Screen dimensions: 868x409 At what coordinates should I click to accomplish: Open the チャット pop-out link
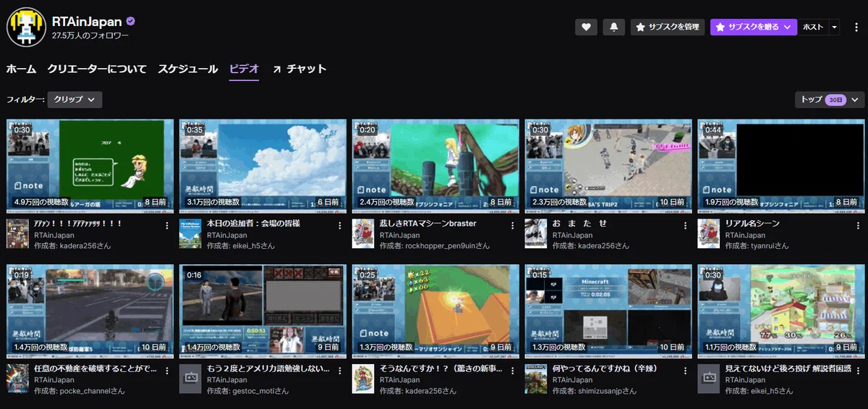click(299, 69)
